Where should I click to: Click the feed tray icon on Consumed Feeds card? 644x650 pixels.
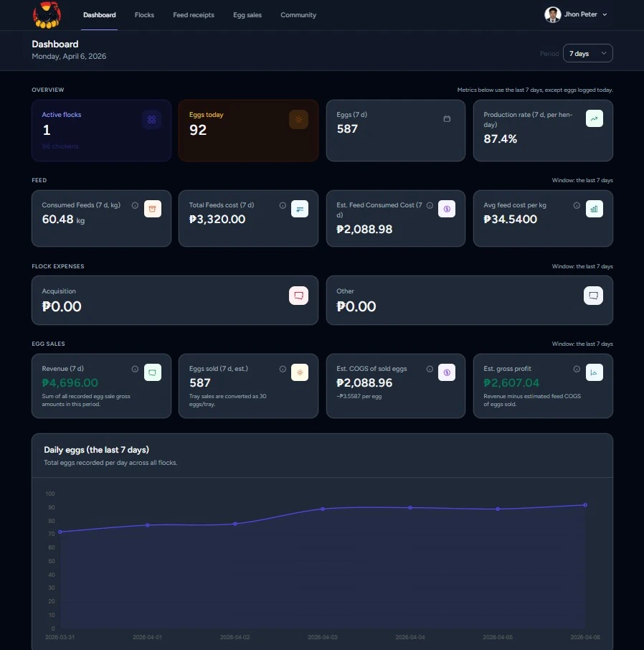[x=151, y=209]
